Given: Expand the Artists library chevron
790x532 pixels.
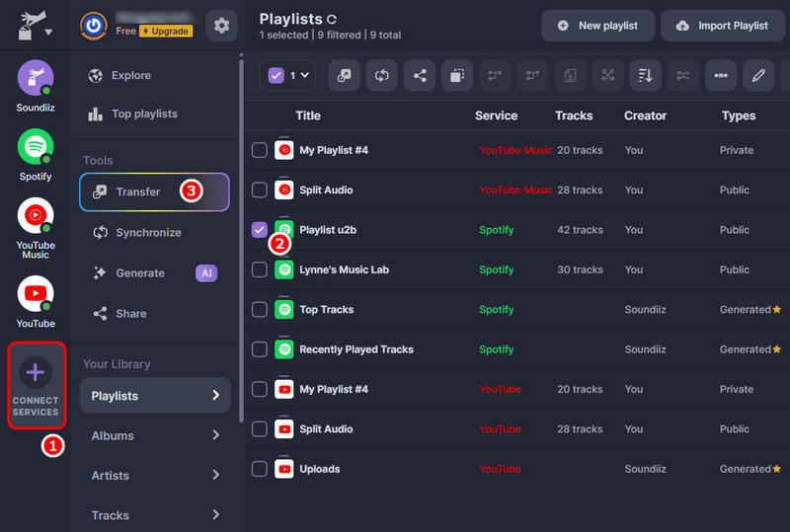Looking at the screenshot, I should pos(215,475).
